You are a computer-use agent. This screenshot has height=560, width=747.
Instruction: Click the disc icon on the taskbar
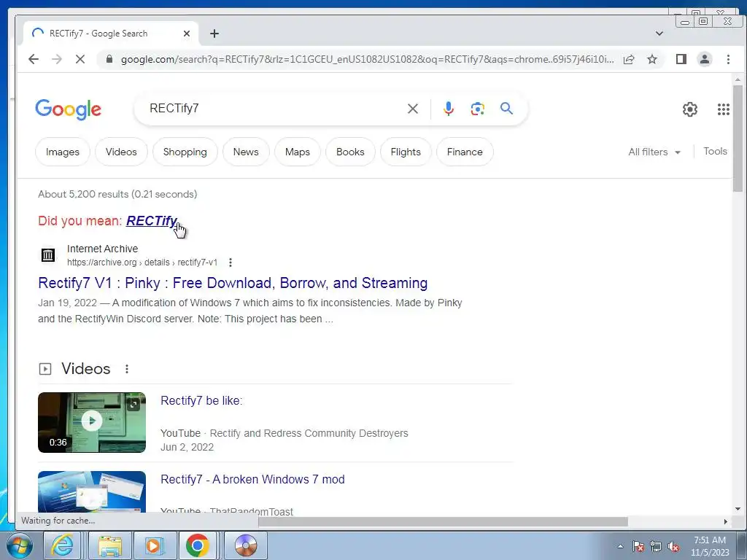point(246,545)
